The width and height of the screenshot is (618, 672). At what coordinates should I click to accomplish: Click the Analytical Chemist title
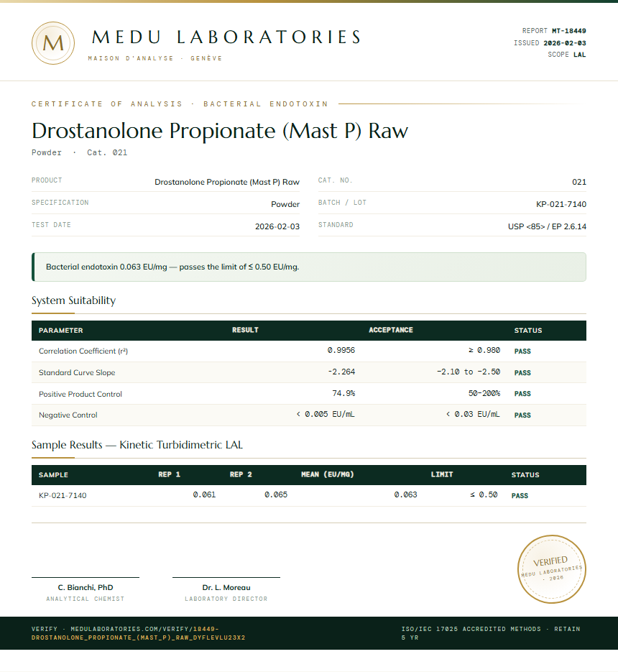(x=86, y=599)
